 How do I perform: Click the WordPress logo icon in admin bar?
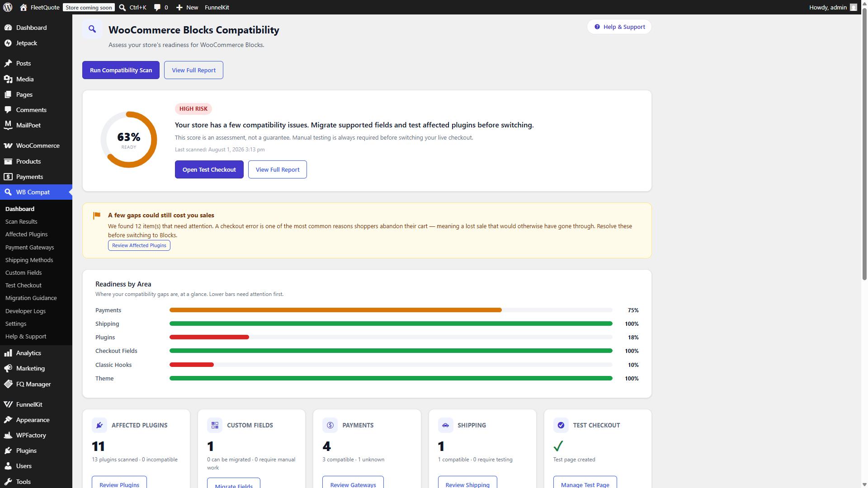(x=8, y=7)
